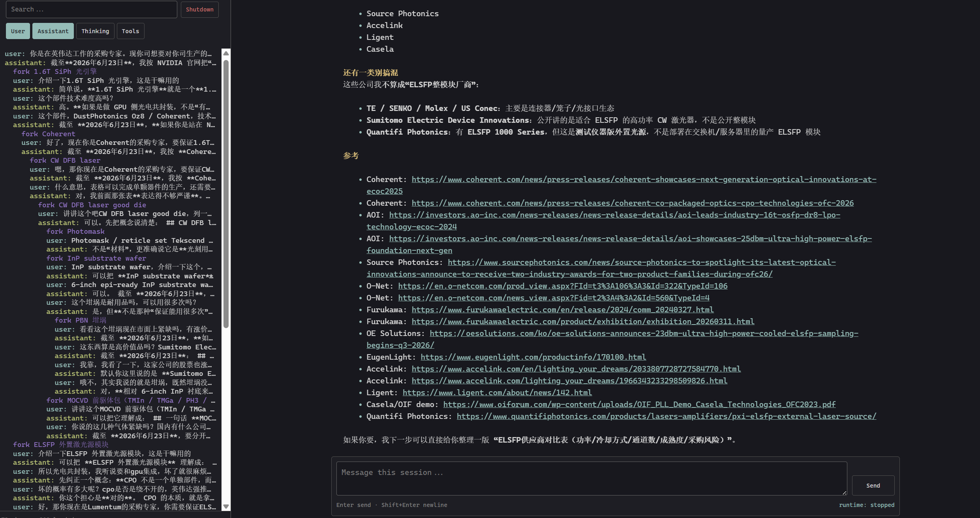
Task: Click Sumitomo Electric Device Innovations bullet
Action: (x=561, y=120)
